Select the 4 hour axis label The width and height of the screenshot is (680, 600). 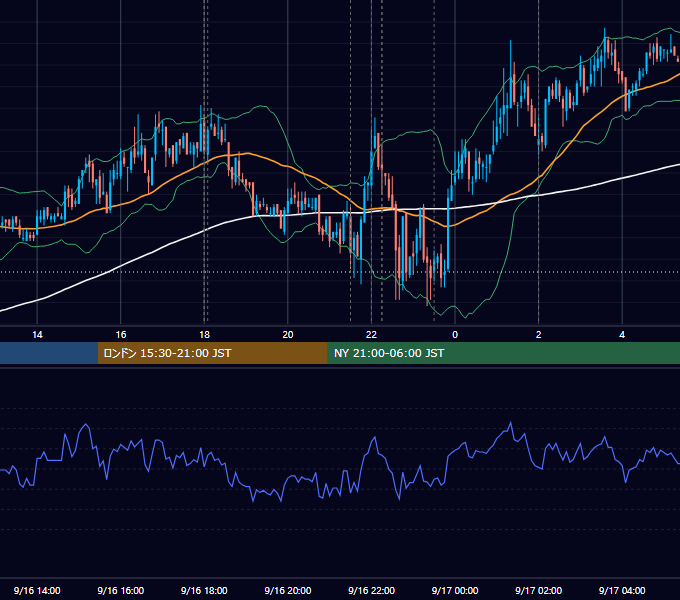[622, 334]
